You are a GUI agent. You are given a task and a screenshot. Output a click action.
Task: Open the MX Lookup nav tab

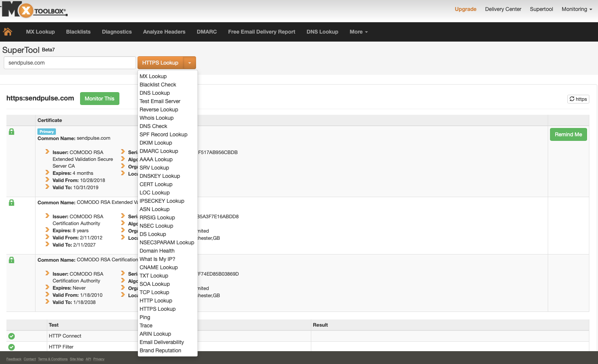(40, 32)
